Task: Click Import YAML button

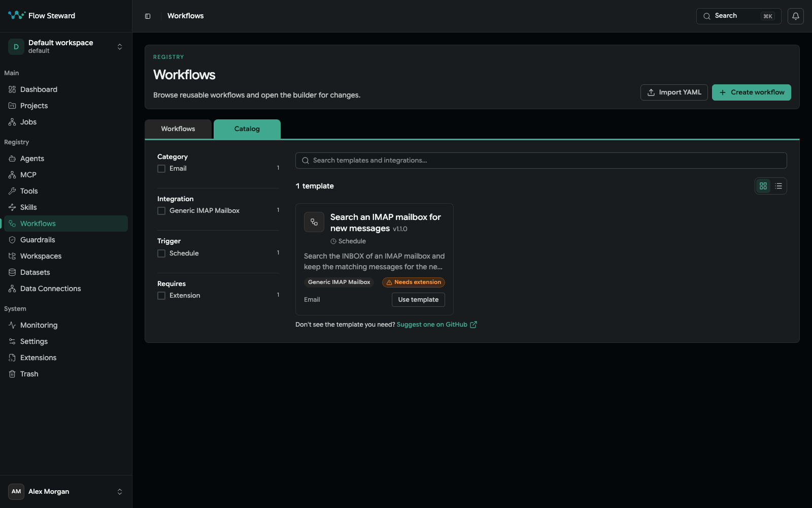Action: (674, 92)
